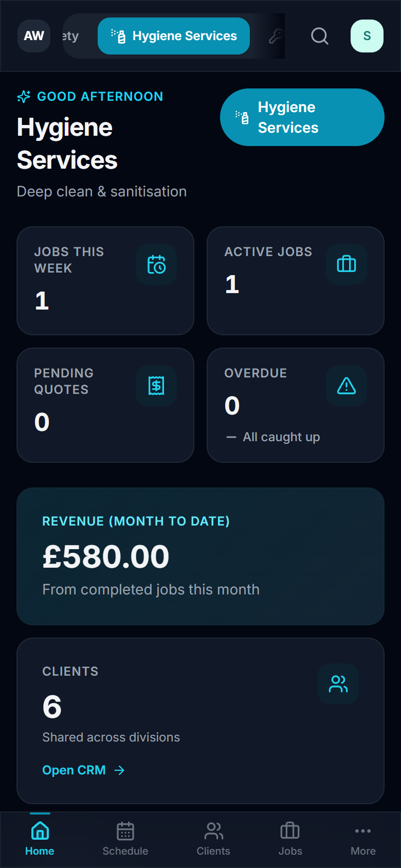Click the Clients people icon in card
Viewport: 401px width, 868px height.
[x=338, y=684]
